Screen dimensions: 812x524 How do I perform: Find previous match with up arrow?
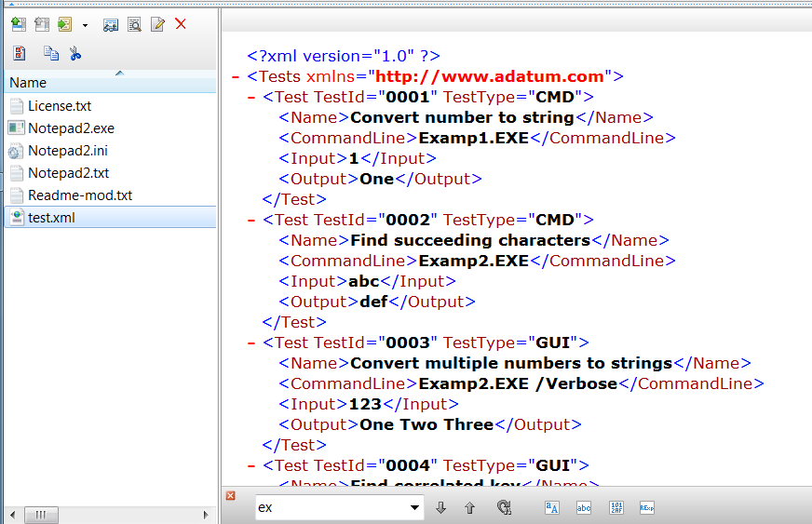pos(469,507)
